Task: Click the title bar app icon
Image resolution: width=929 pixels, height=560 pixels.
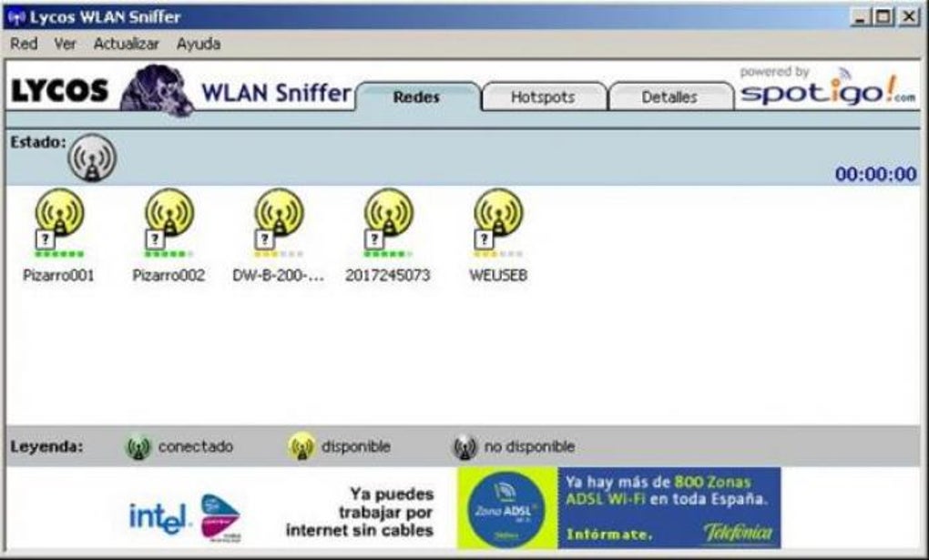Action: point(16,17)
